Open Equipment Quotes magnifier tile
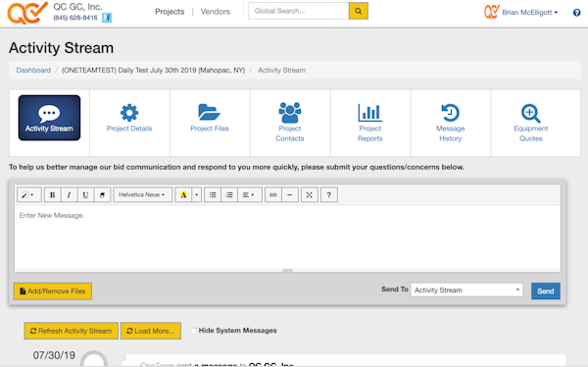 click(530, 122)
